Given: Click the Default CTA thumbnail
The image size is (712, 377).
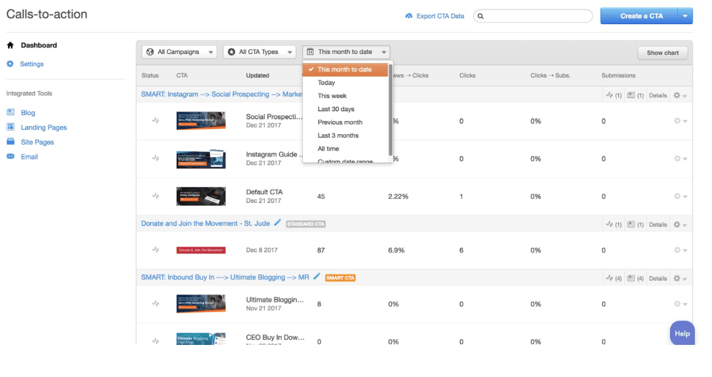Looking at the screenshot, I should 201,196.
